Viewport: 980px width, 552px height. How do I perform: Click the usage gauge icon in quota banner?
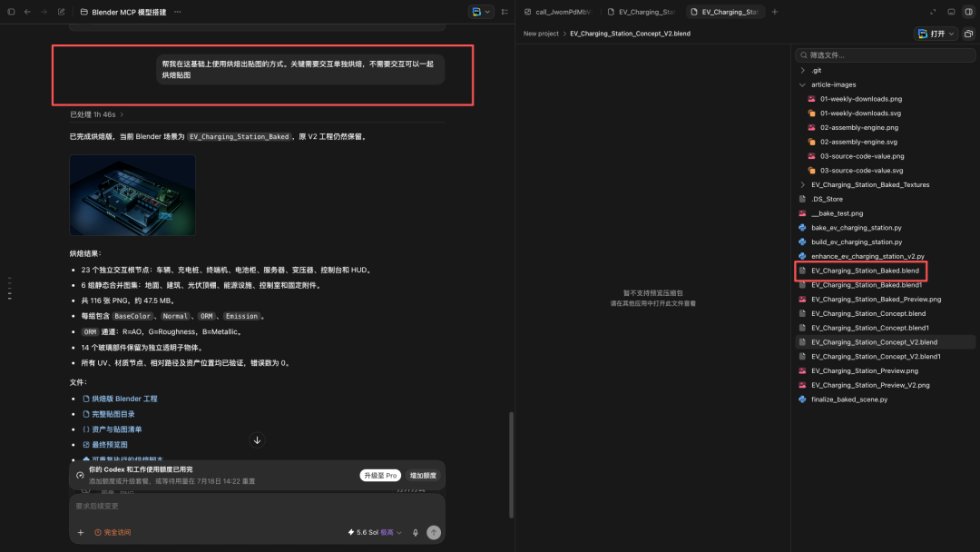coord(80,476)
